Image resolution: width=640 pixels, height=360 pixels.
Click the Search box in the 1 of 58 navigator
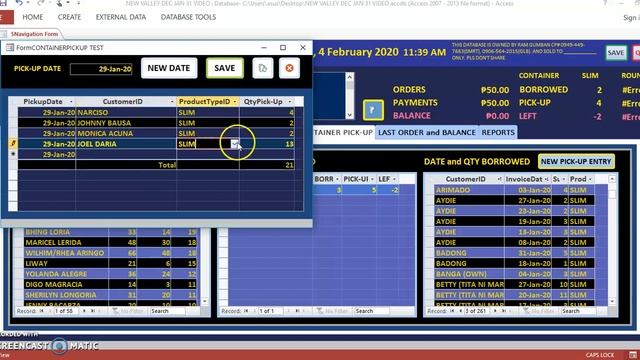tap(167, 311)
